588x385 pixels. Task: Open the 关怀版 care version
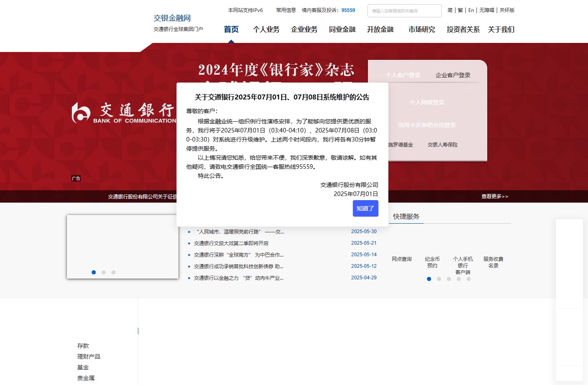(x=507, y=10)
